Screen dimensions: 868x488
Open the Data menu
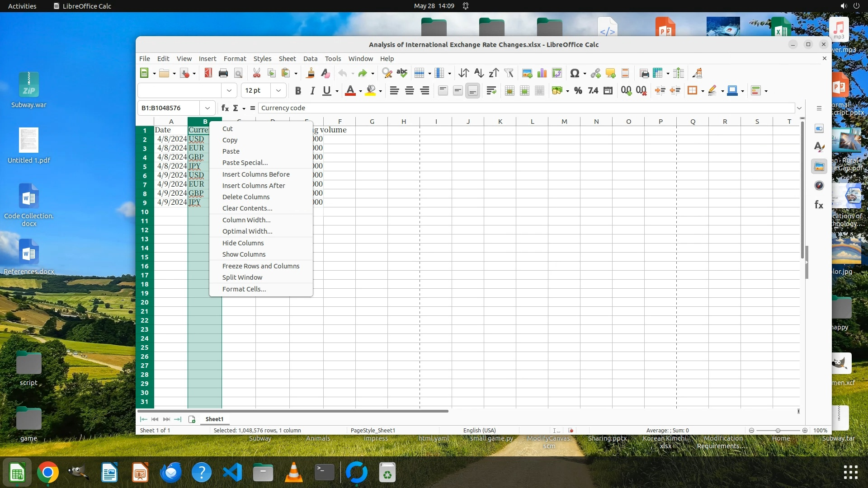click(310, 59)
